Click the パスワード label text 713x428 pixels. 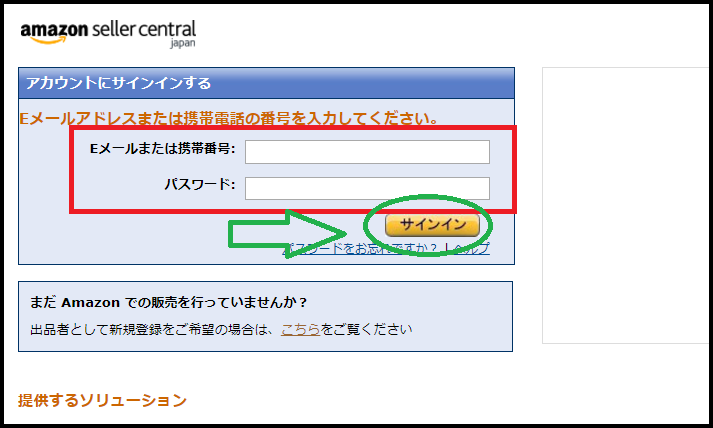tap(200, 185)
